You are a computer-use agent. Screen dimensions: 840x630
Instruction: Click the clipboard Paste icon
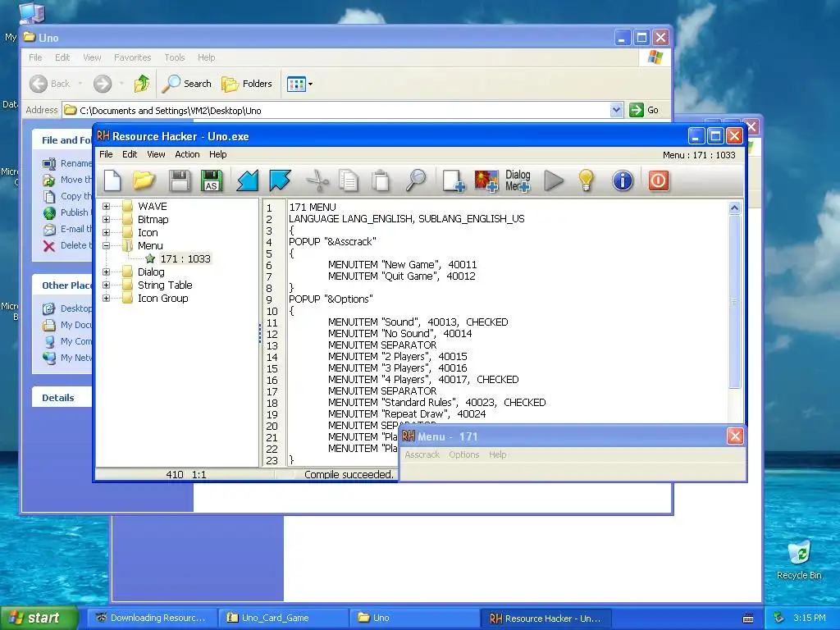click(x=381, y=180)
